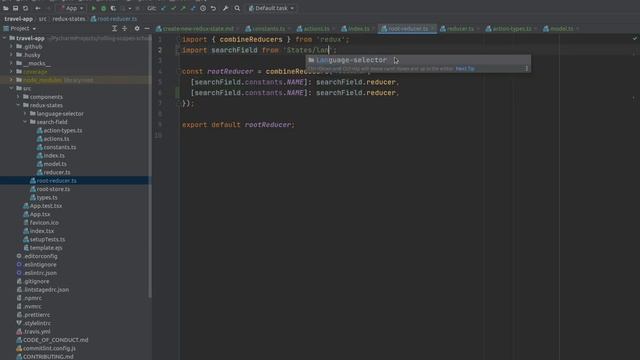640x360 pixels.
Task: Open types.ts in the project tree
Action: point(47,198)
